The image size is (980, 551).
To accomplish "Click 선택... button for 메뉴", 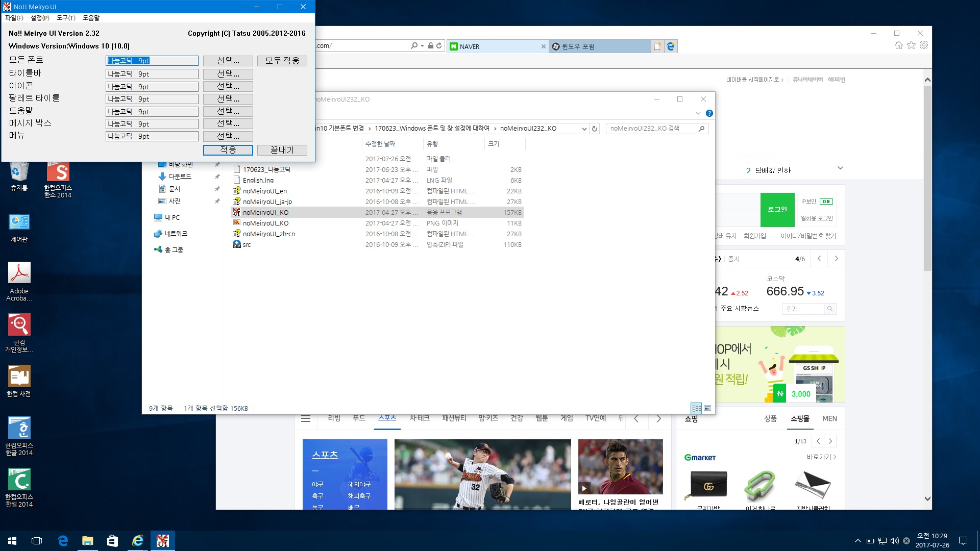I will click(228, 136).
